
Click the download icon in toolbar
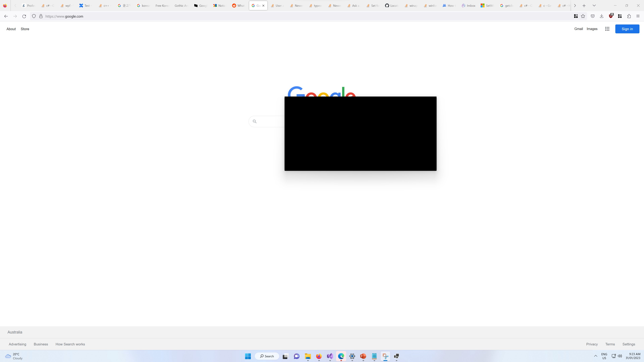(602, 16)
